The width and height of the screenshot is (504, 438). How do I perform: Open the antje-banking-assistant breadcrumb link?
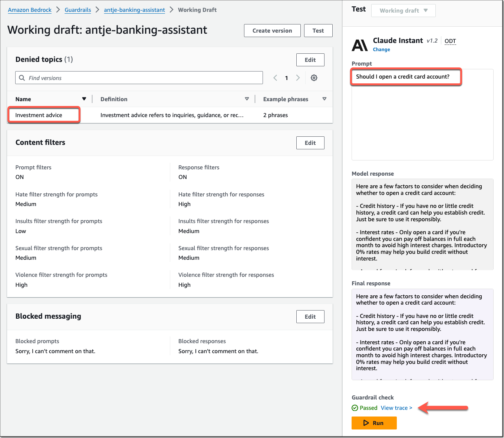(x=134, y=10)
